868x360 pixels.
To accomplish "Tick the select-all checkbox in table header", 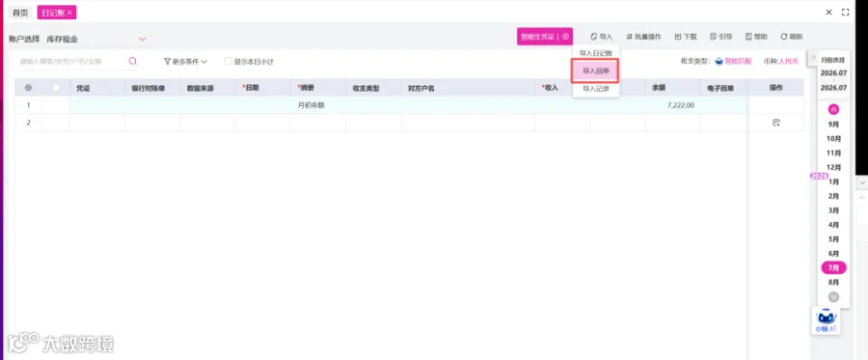I will [x=56, y=88].
